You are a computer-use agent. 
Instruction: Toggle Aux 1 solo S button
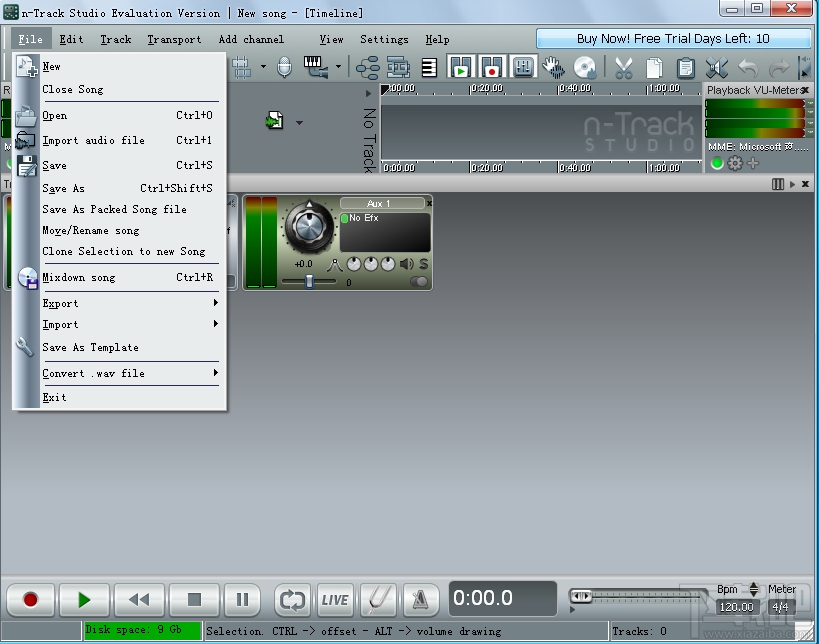click(x=423, y=264)
